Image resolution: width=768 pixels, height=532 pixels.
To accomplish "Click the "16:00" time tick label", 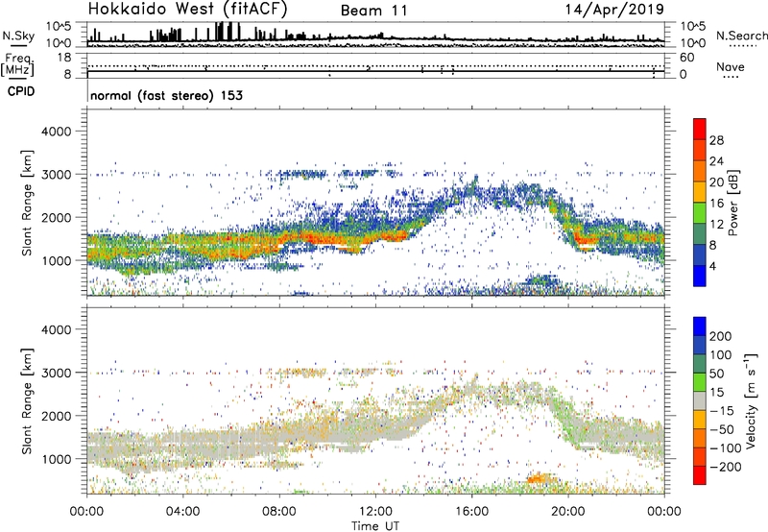I will (471, 512).
